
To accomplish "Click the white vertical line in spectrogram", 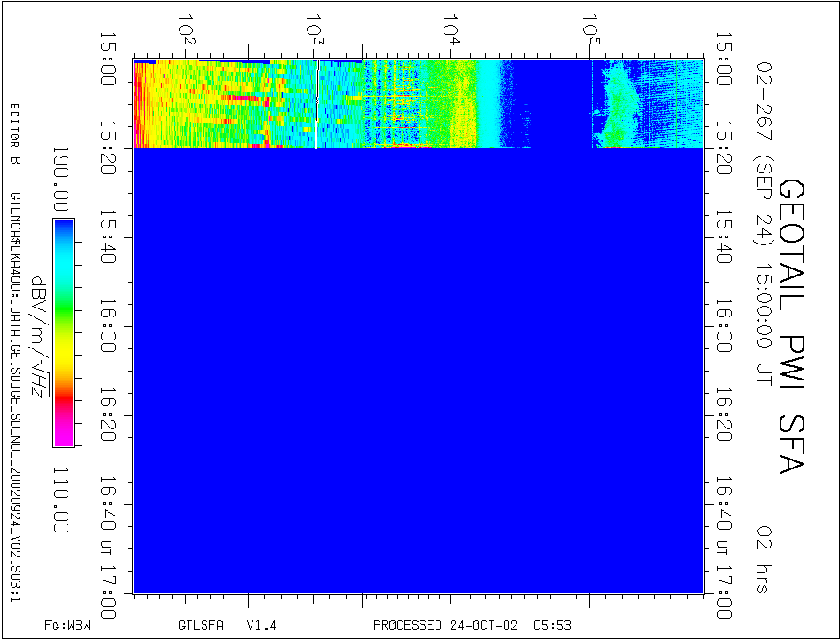I will coord(316,104).
